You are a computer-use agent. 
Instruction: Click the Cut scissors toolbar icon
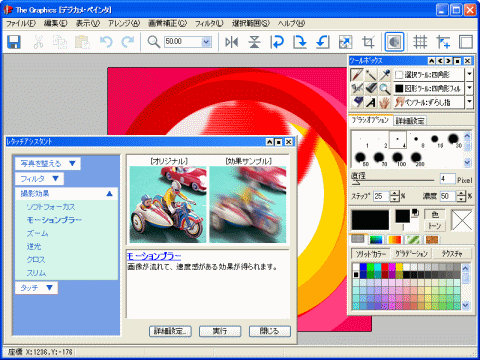click(38, 42)
